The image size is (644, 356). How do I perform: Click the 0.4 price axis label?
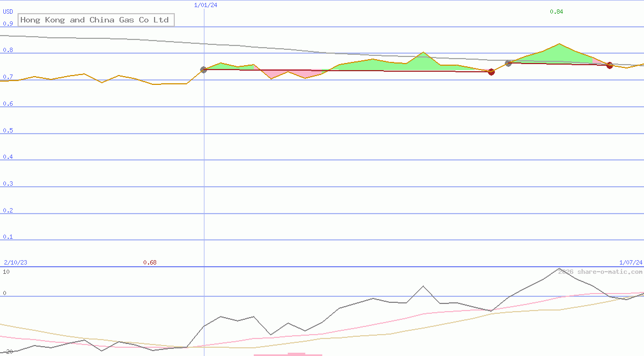8,157
